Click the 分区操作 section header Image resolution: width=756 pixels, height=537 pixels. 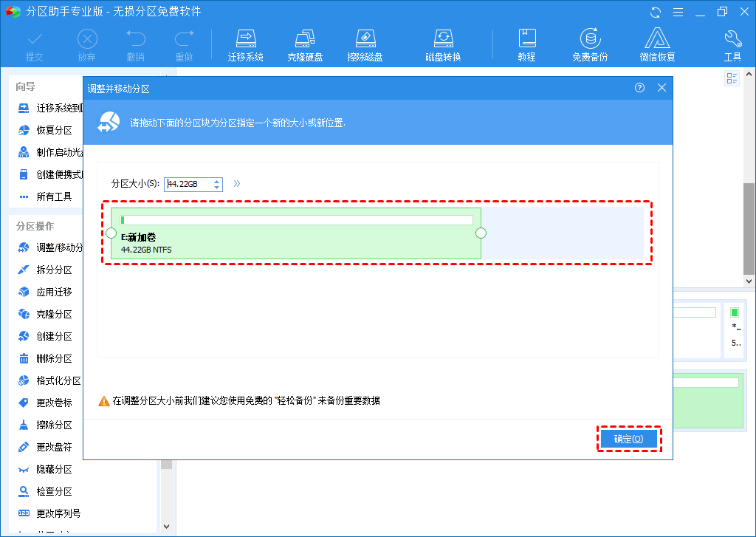tap(35, 226)
